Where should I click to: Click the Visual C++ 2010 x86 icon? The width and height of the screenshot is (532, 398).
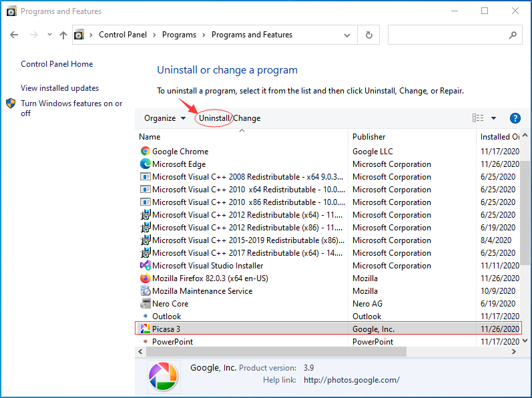click(x=146, y=202)
